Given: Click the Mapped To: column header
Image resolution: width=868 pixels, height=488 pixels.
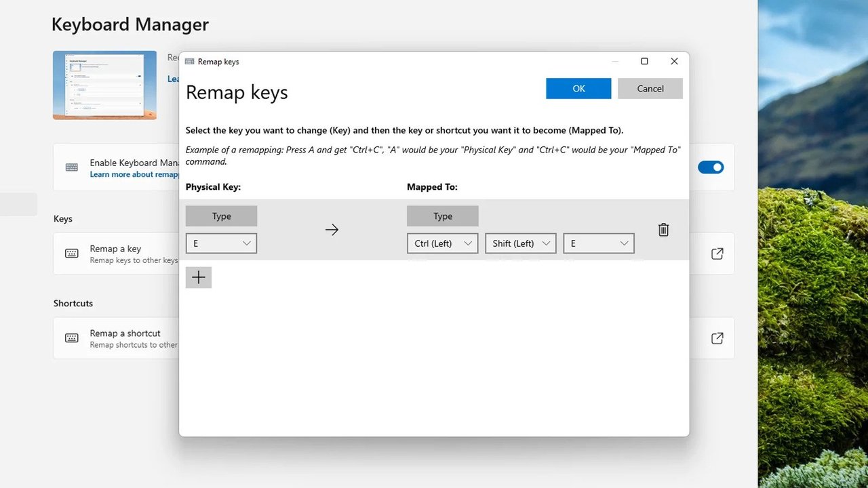Looking at the screenshot, I should (x=432, y=187).
